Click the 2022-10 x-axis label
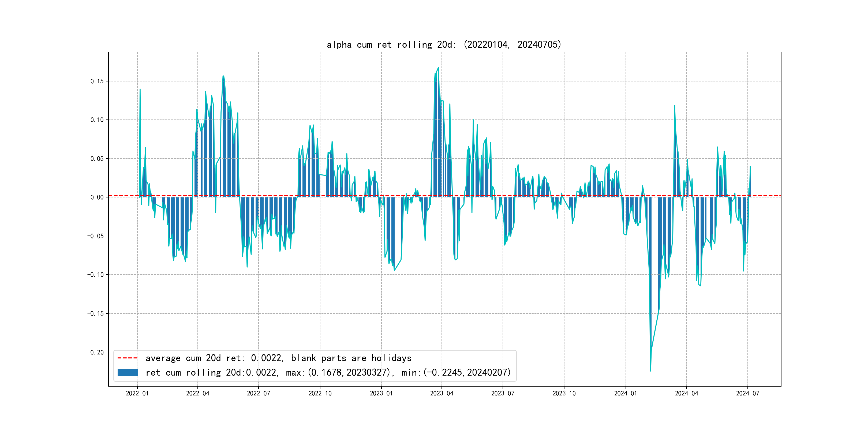The image size is (868, 434). pyautogui.click(x=320, y=393)
